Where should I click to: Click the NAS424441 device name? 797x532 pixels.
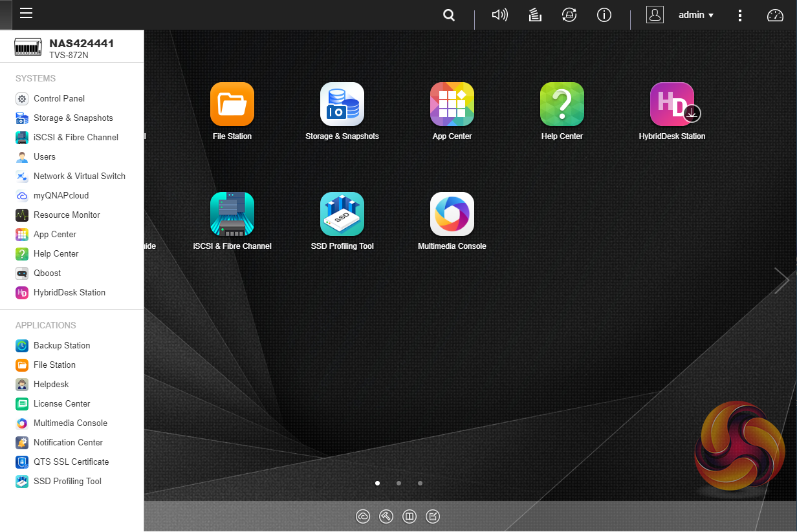click(x=82, y=43)
